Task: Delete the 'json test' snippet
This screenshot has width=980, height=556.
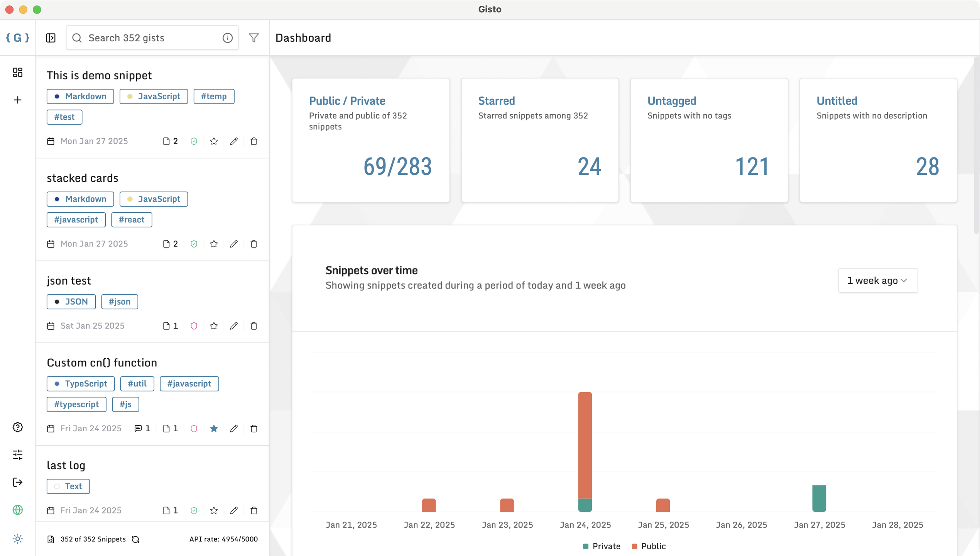Action: [253, 326]
